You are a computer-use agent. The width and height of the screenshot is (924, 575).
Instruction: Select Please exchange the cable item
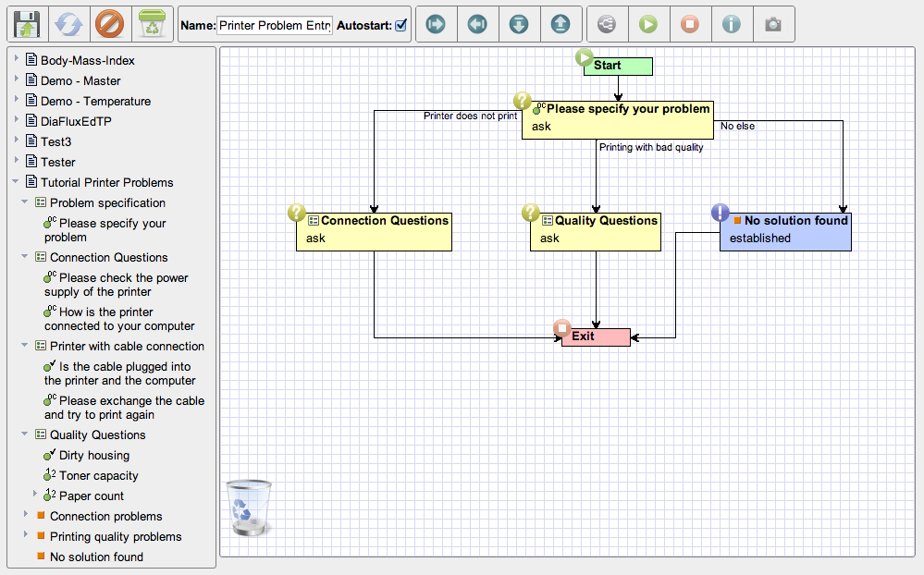(124, 408)
